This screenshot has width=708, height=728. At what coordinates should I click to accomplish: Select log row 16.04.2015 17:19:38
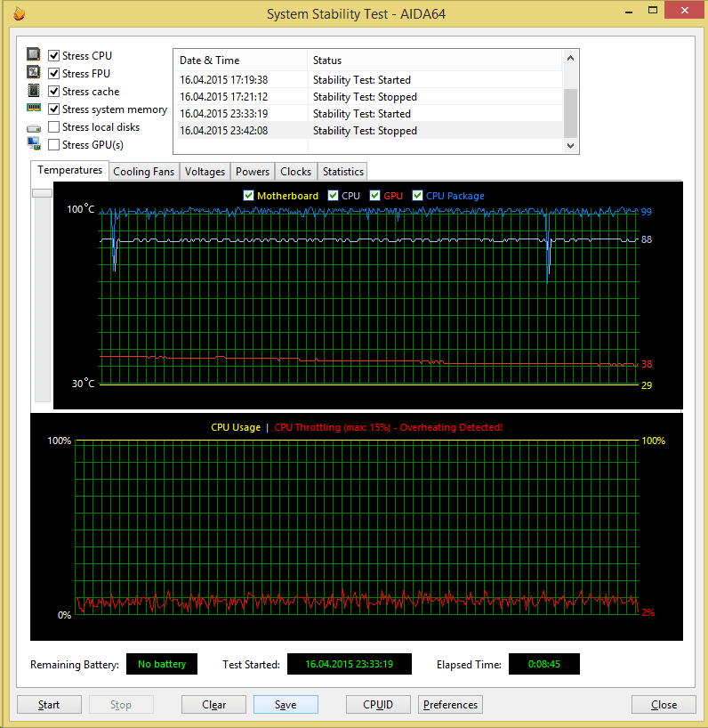coord(368,80)
